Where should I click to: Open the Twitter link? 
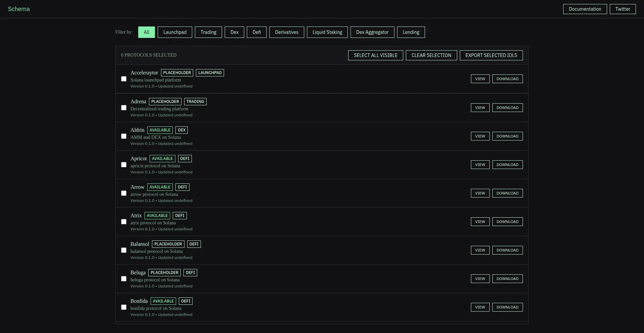pyautogui.click(x=623, y=9)
